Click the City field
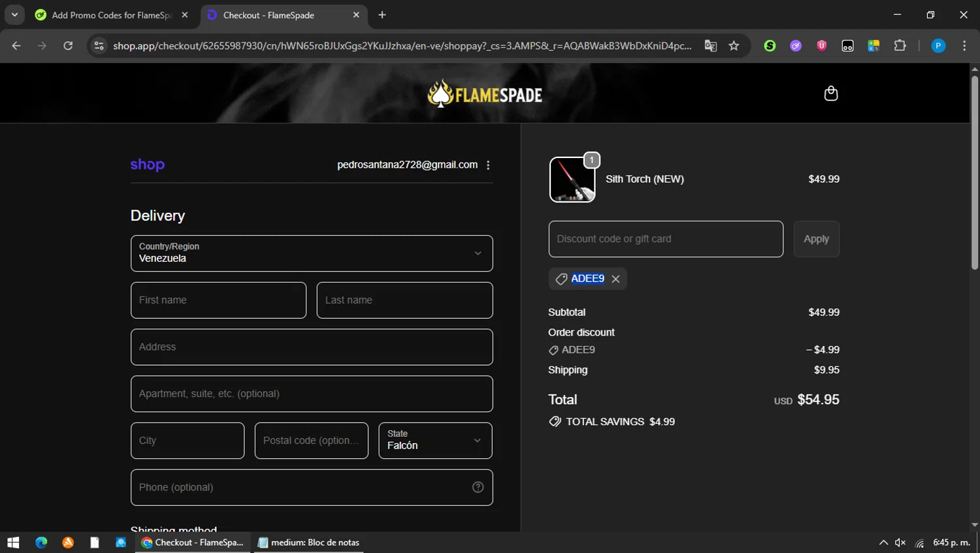The height and width of the screenshot is (553, 980). 188,441
